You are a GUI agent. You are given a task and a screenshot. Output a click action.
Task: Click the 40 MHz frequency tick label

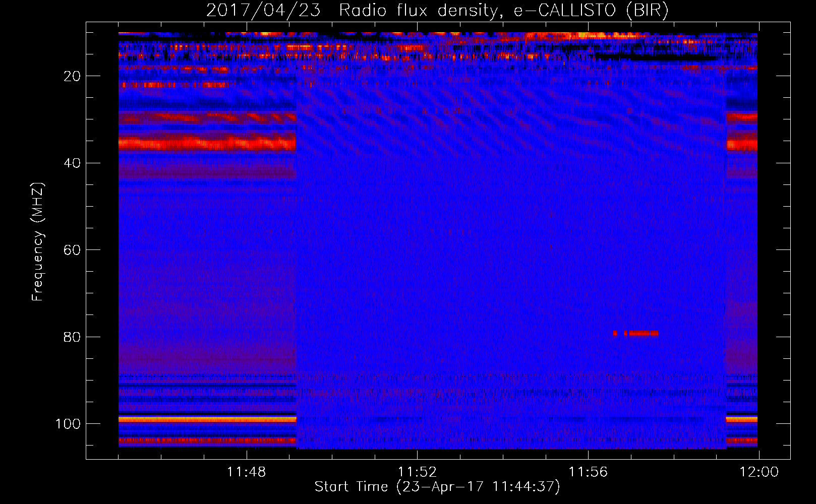click(72, 163)
